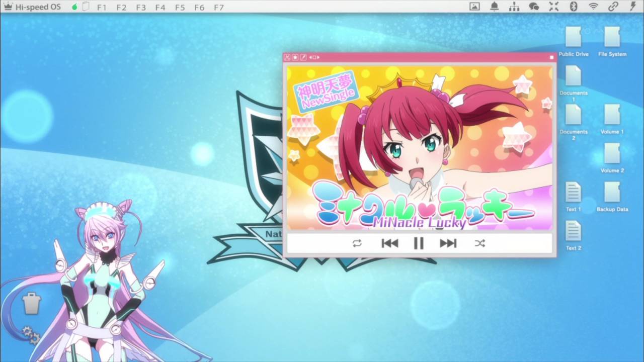Click the green droplet icon in the menu bar
This screenshot has height=362, width=644.
pos(74,7)
